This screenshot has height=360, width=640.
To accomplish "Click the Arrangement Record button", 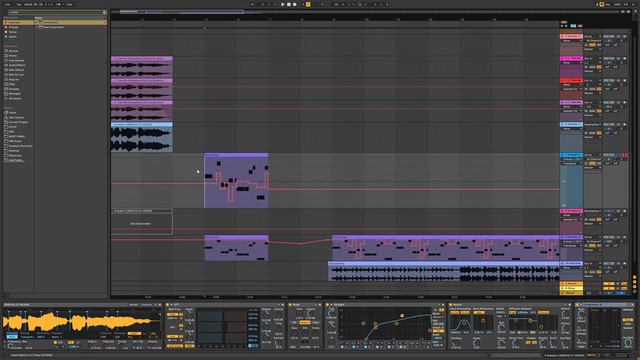I will (x=295, y=4).
